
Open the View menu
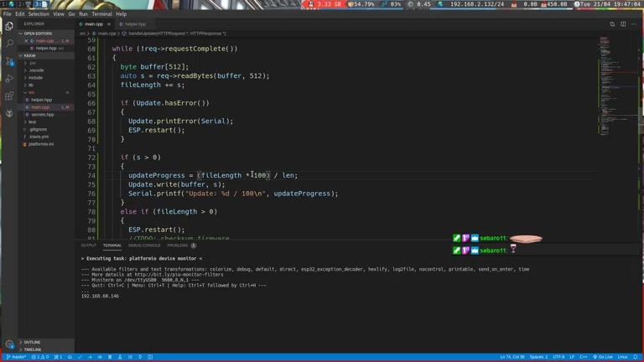click(x=59, y=14)
